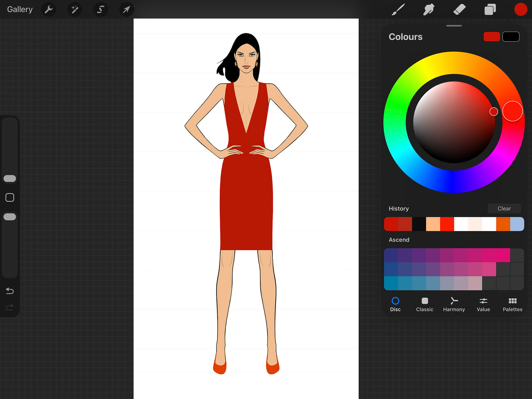Image resolution: width=532 pixels, height=399 pixels.
Task: Click the History section label
Action: coord(399,209)
